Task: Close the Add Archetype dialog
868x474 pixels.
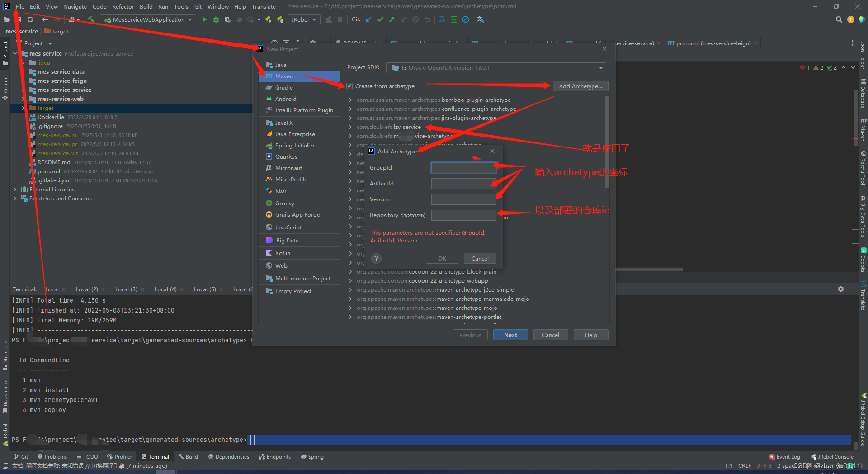Action: 492,151
